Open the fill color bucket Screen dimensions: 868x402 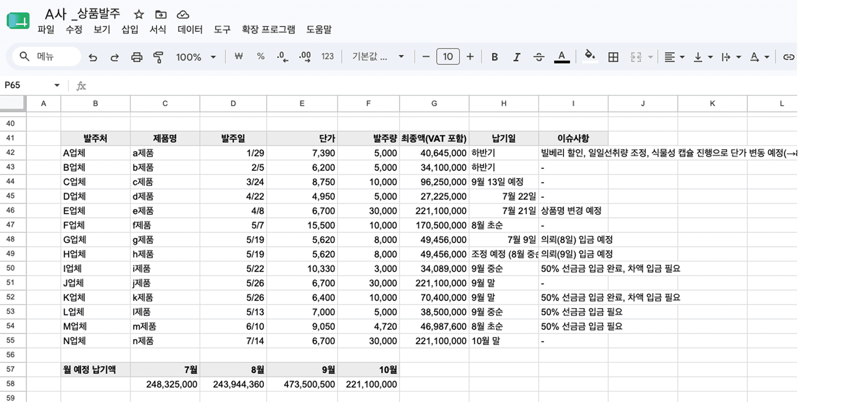point(590,56)
